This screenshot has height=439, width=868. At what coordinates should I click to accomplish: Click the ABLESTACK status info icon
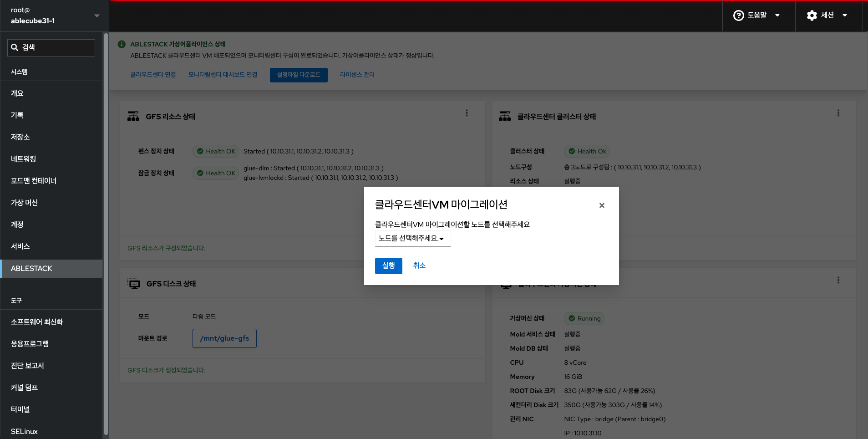(122, 44)
